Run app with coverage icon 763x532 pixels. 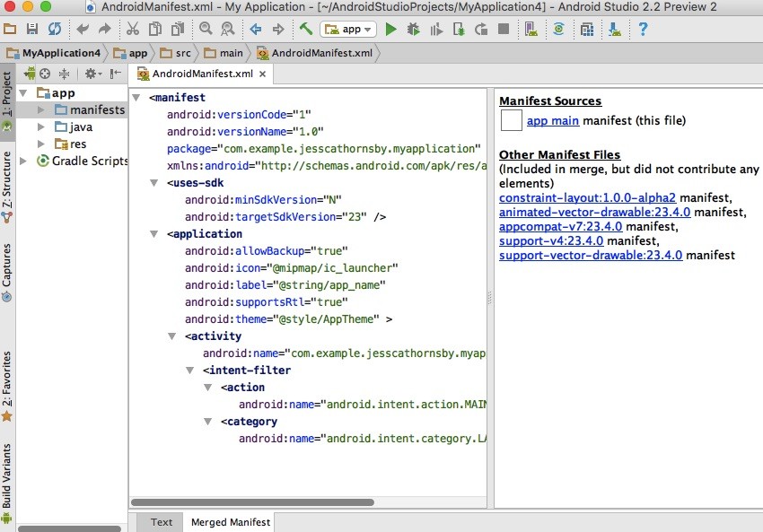[436, 30]
